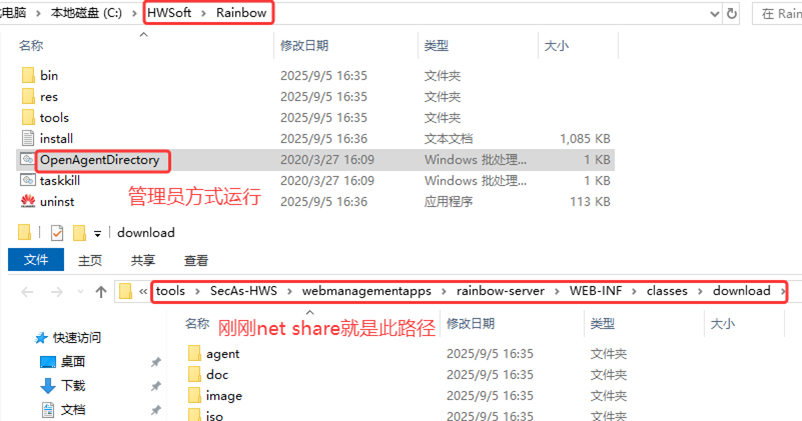The width and height of the screenshot is (802, 421).
Task: Expand the chevron after HWSoft in address bar
Action: (x=204, y=13)
